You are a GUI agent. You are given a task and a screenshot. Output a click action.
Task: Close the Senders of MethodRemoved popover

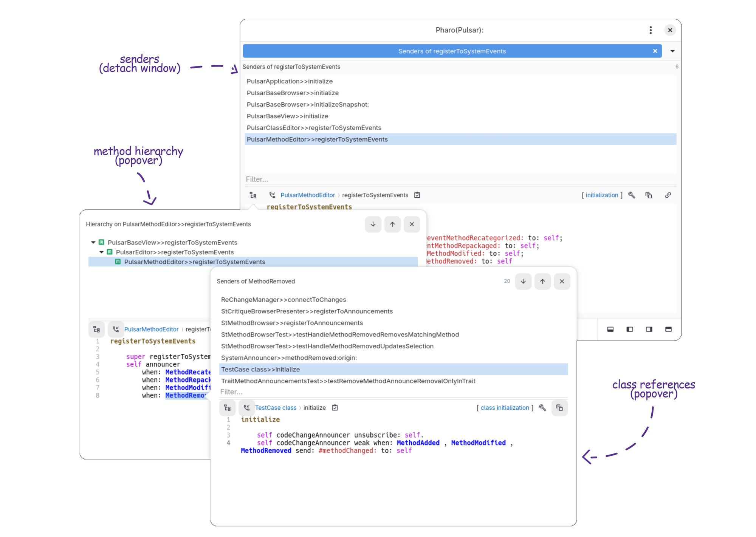[562, 281]
